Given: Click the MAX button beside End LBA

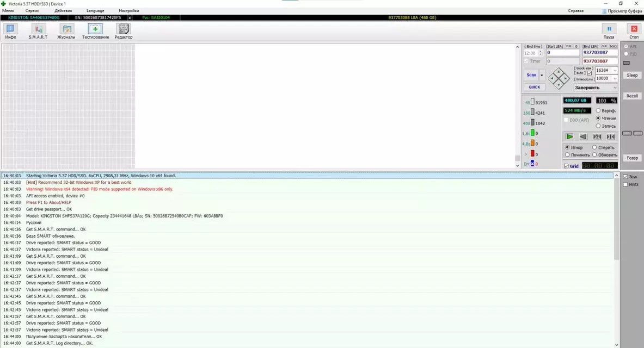Looking at the screenshot, I should [613, 46].
